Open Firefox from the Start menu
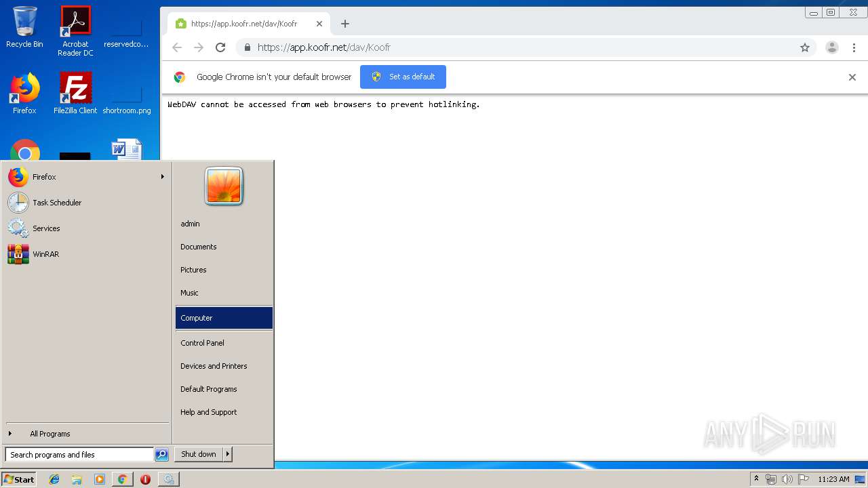Viewport: 868px width, 488px height. 86,177
